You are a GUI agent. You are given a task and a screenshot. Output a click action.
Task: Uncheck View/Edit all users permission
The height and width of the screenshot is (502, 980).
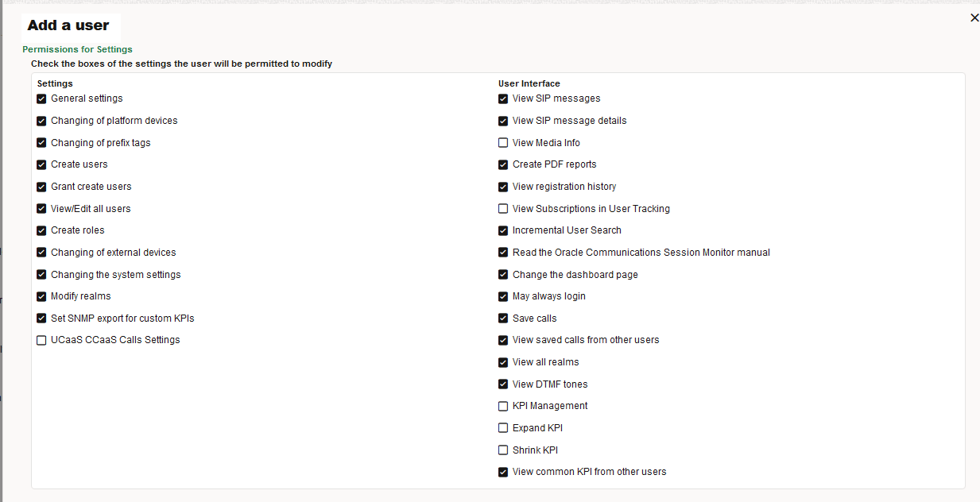coord(41,208)
